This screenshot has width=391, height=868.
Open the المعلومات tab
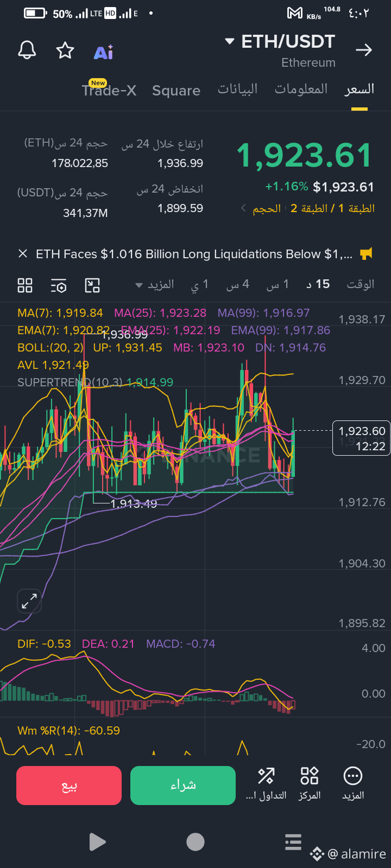tap(301, 90)
